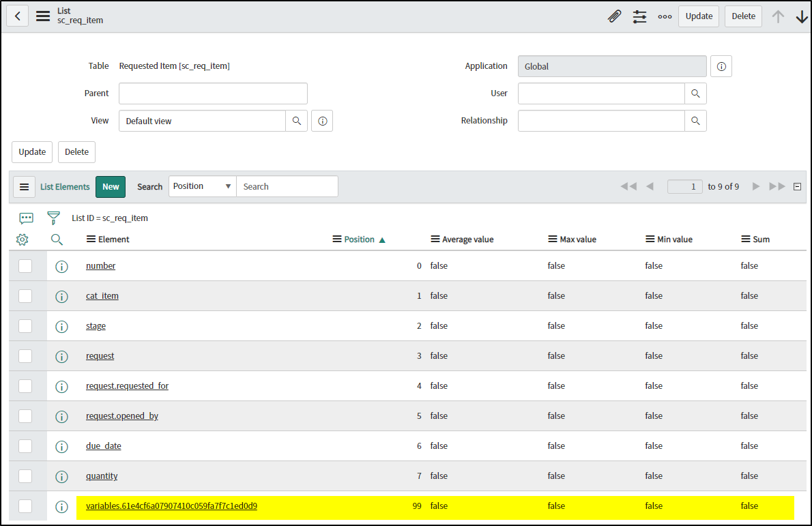Open the Relationship lookup picker
Viewport: 812px width, 526px height.
695,121
